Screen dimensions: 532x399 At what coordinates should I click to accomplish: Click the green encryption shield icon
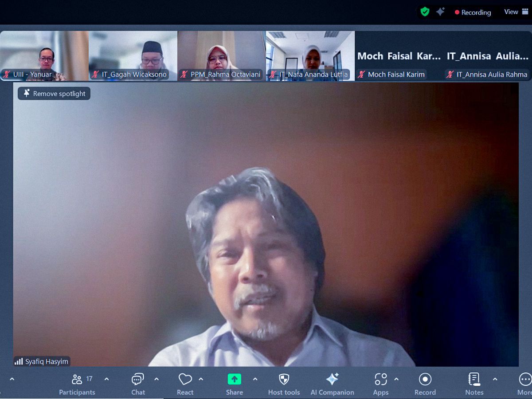tap(425, 12)
